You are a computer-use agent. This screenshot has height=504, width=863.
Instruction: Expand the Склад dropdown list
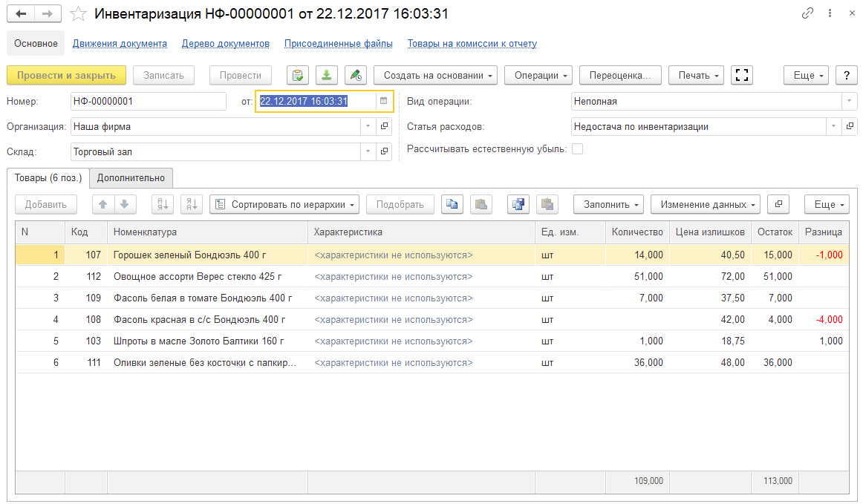(x=368, y=152)
